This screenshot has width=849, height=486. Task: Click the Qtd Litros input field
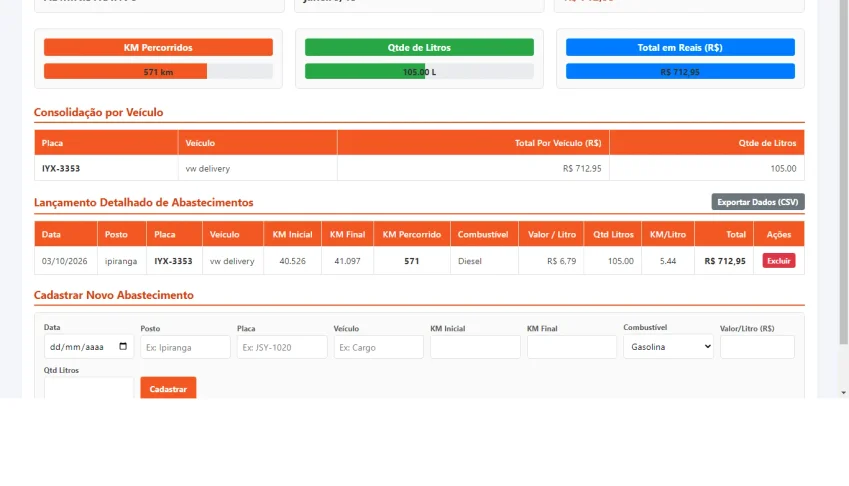click(88, 388)
